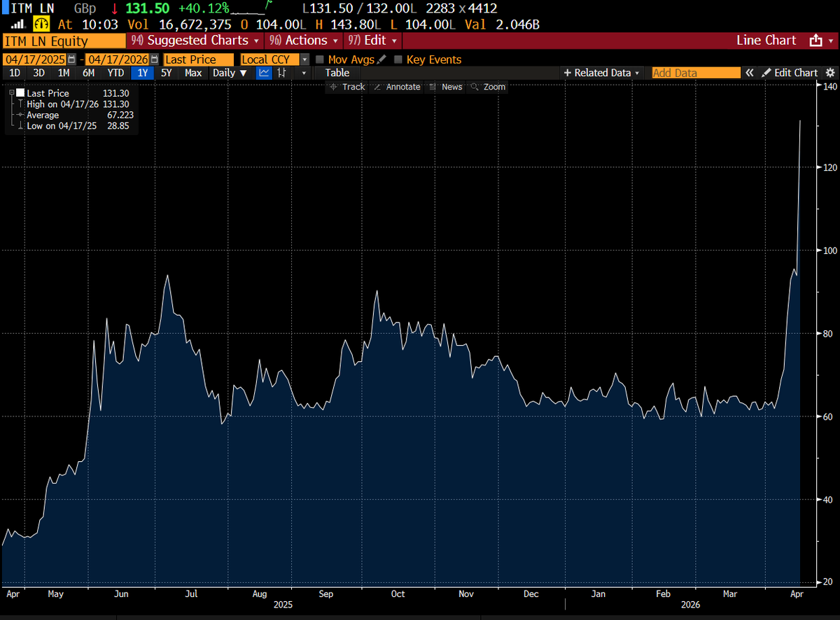Open the Local CCY currency dropdown
The height and width of the screenshot is (620, 840).
[x=304, y=59]
